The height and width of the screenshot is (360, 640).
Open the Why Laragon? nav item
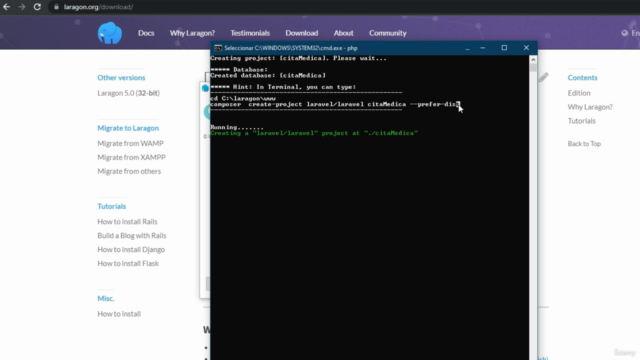(192, 33)
